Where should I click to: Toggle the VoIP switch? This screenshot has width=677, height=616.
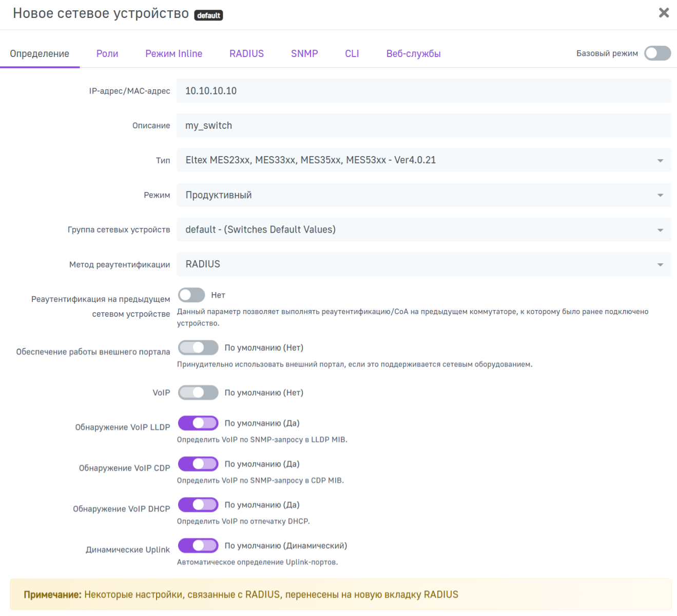[x=198, y=393]
